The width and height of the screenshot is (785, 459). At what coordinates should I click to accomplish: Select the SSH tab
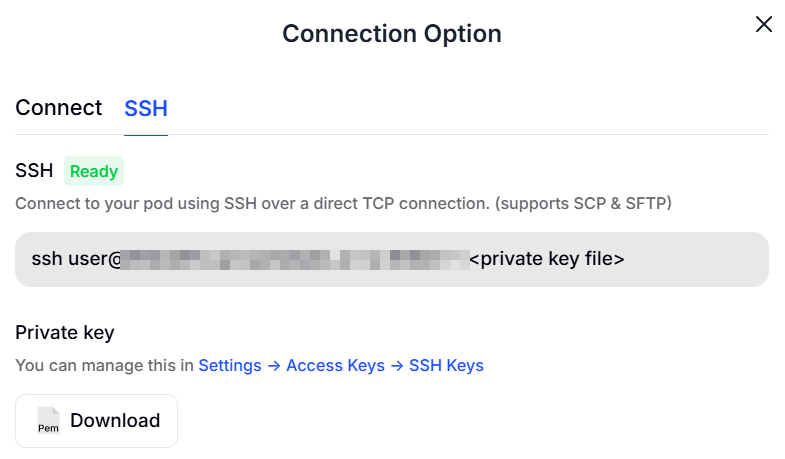pos(145,109)
